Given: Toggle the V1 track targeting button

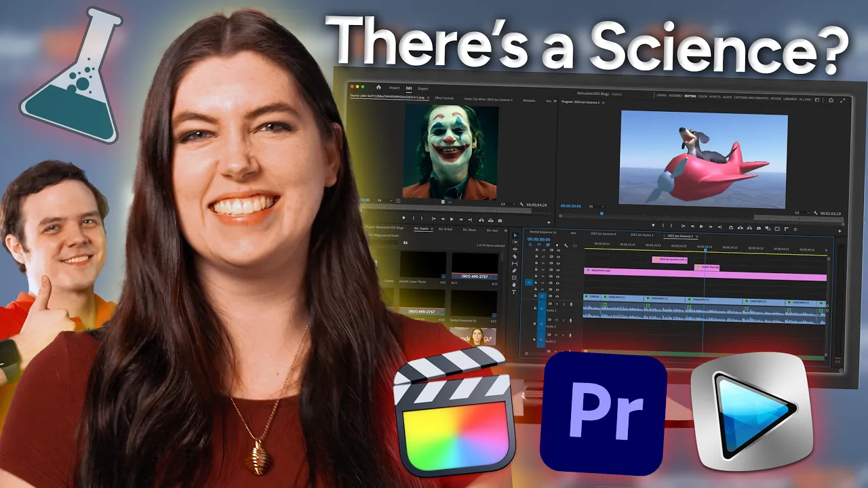Looking at the screenshot, I should tap(542, 296).
